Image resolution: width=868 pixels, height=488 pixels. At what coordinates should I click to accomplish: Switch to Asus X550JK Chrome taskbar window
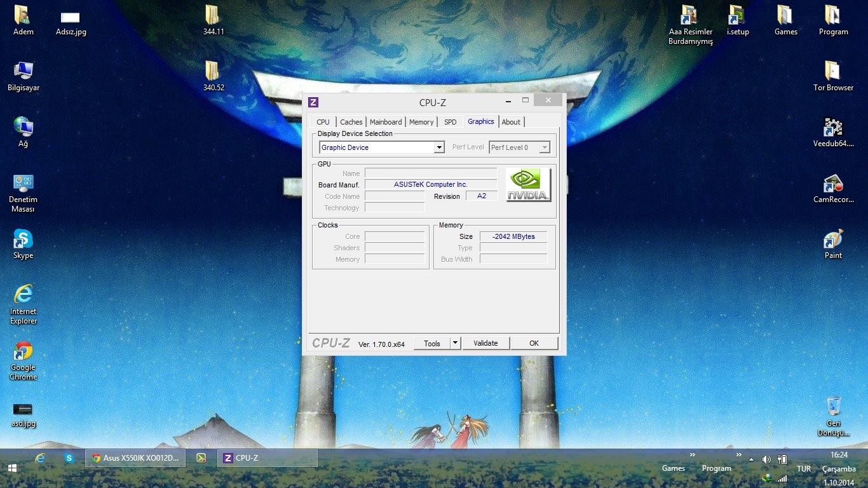[x=135, y=458]
